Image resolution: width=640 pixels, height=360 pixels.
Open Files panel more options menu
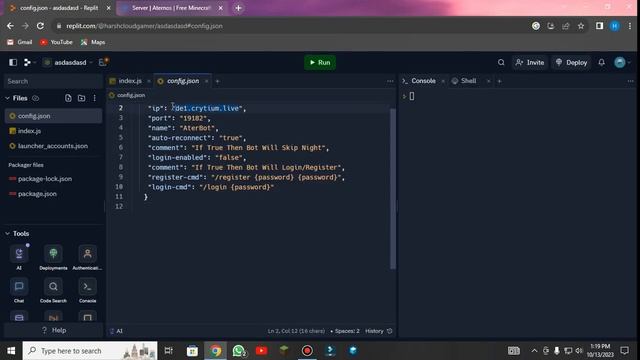point(95,98)
